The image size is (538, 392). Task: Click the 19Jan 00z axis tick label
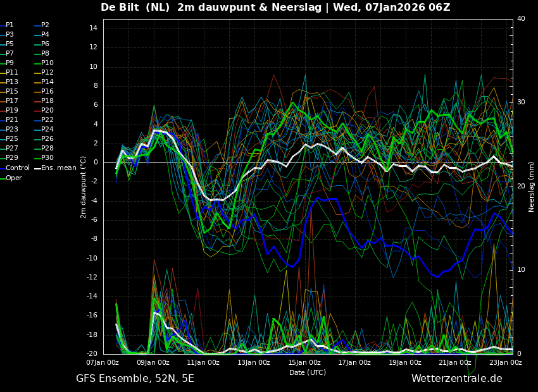[404, 362]
